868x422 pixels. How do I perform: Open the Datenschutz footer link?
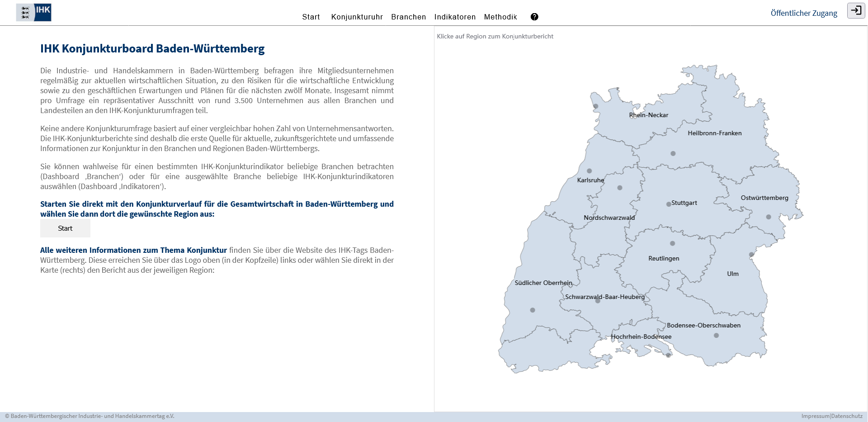coord(847,416)
